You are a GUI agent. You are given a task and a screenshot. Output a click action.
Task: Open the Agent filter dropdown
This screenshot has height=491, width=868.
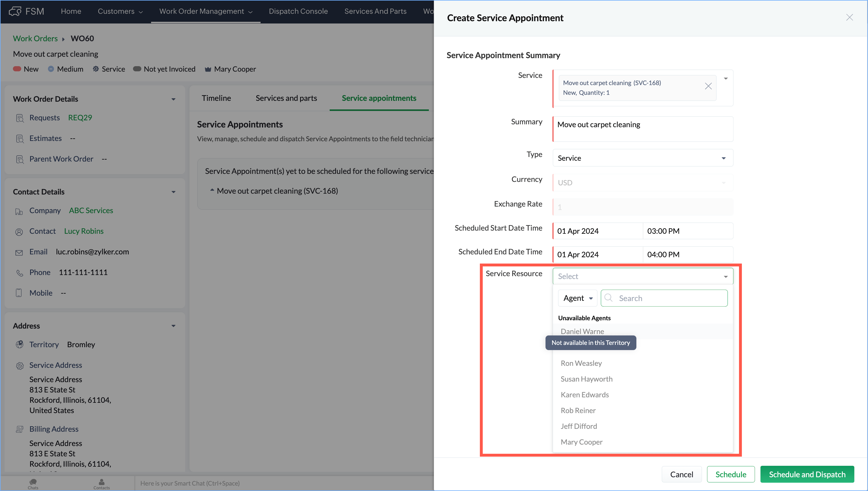[577, 298]
